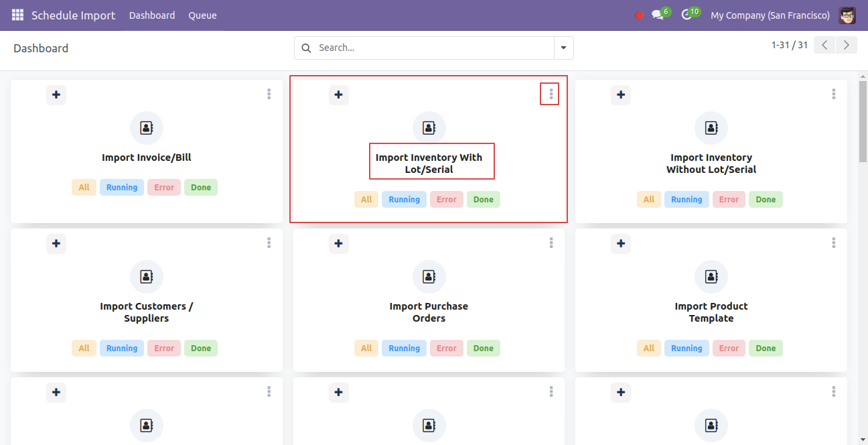Click the Import Purchase Orders book icon
This screenshot has width=868, height=445.
pos(429,277)
